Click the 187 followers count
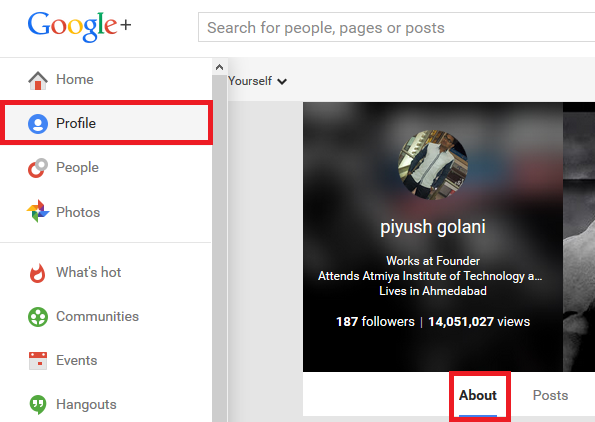 pos(375,322)
